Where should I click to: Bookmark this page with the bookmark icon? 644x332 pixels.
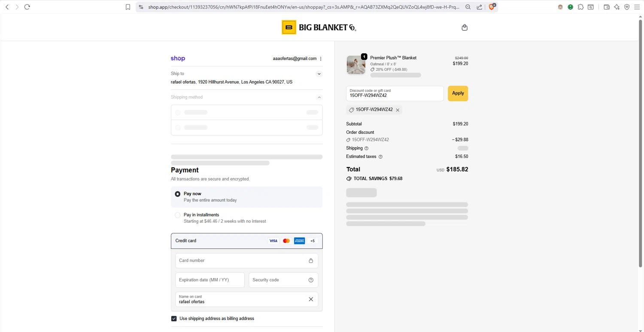[128, 7]
